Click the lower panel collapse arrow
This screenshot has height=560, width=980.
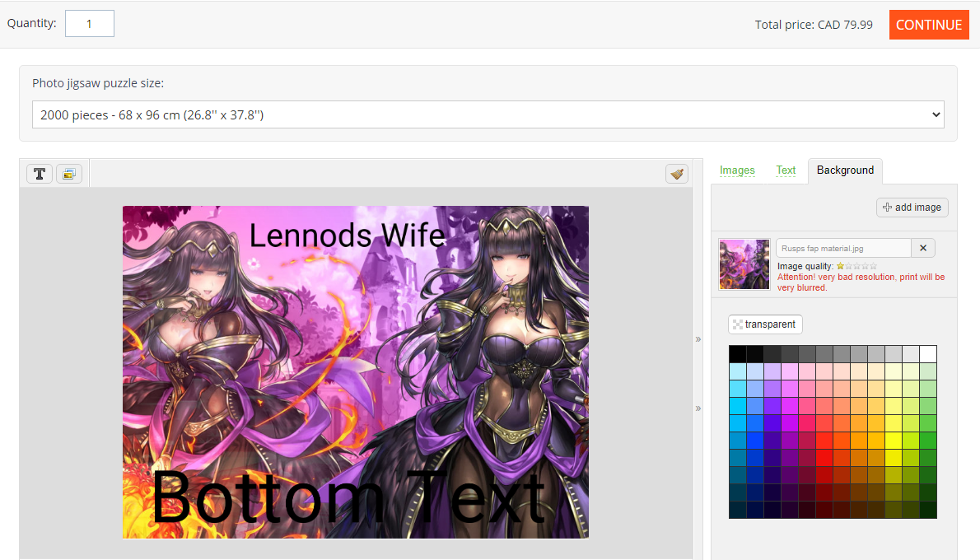[x=698, y=408]
